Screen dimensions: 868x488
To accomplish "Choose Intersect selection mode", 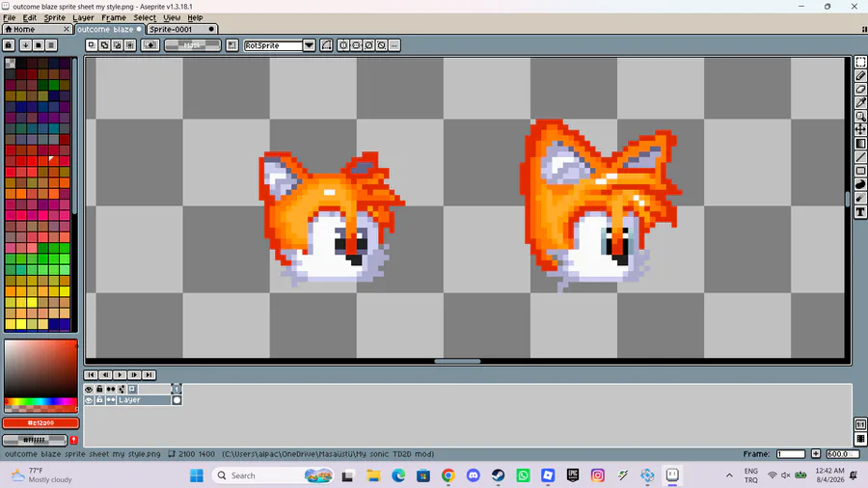I will click(130, 45).
